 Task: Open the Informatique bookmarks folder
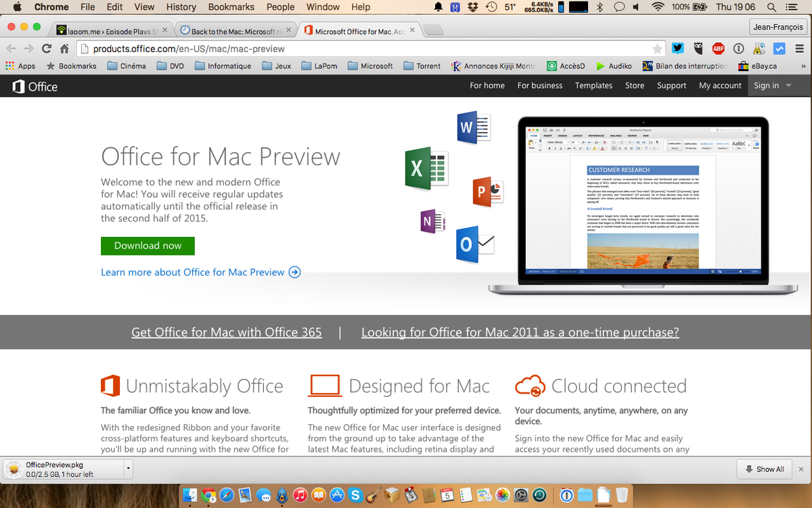point(223,66)
